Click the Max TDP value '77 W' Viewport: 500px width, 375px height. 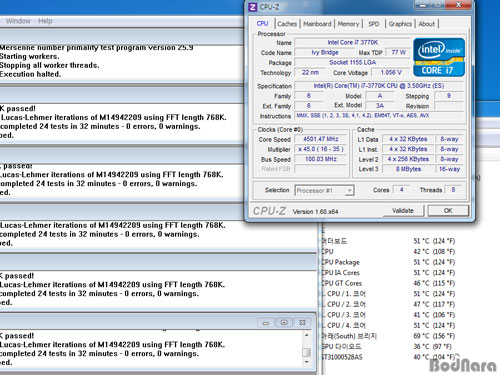point(398,52)
